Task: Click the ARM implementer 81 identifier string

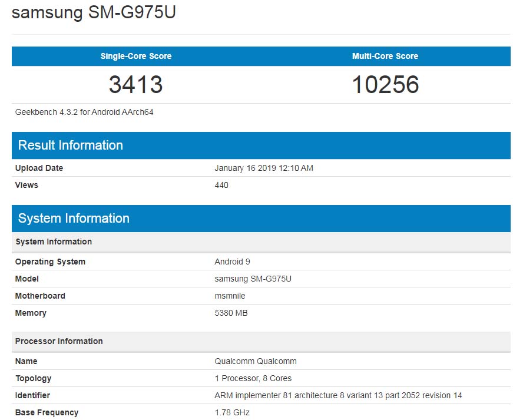Action: (x=338, y=395)
